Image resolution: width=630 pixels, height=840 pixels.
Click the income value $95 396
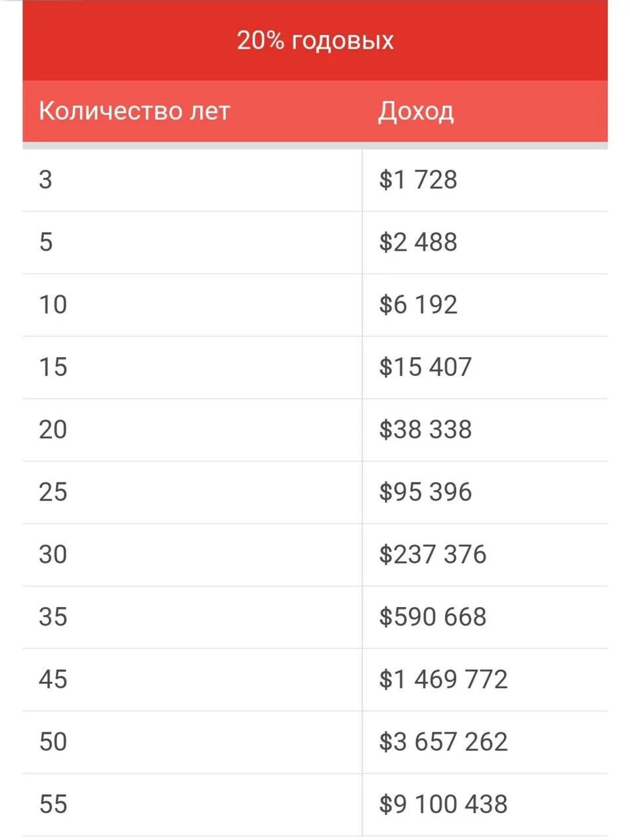point(425,492)
